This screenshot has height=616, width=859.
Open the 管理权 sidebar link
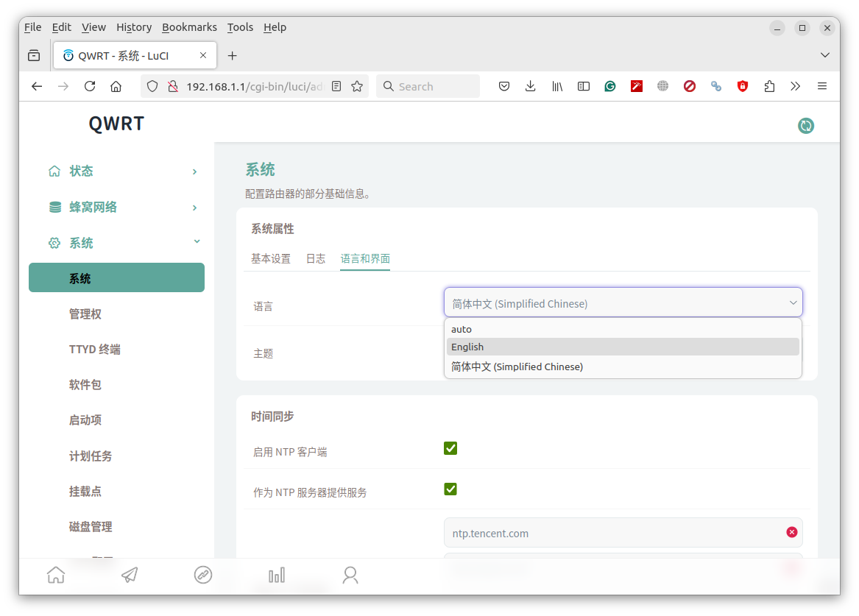85,314
